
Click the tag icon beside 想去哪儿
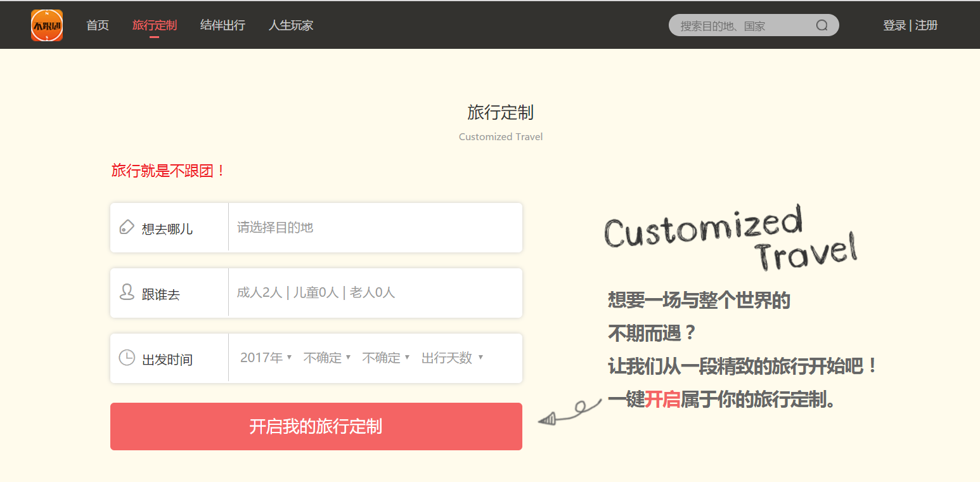[127, 227]
